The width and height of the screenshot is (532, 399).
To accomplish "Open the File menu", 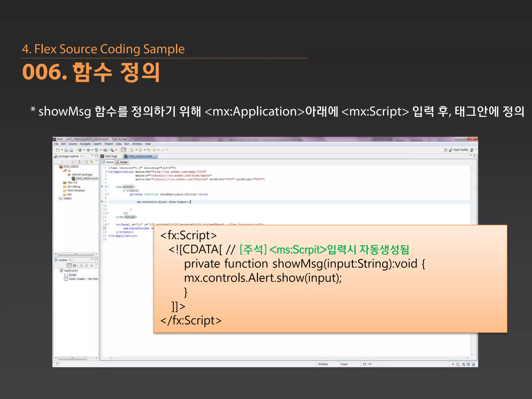I will [x=56, y=144].
